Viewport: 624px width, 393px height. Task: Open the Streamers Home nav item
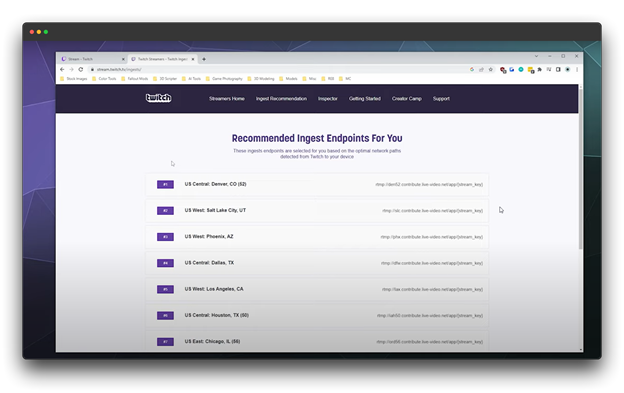[x=227, y=99]
